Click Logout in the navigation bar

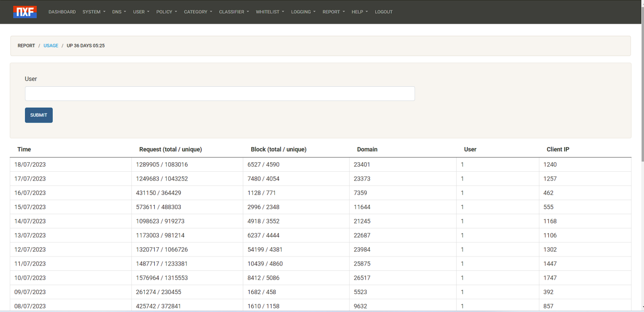[x=384, y=12]
